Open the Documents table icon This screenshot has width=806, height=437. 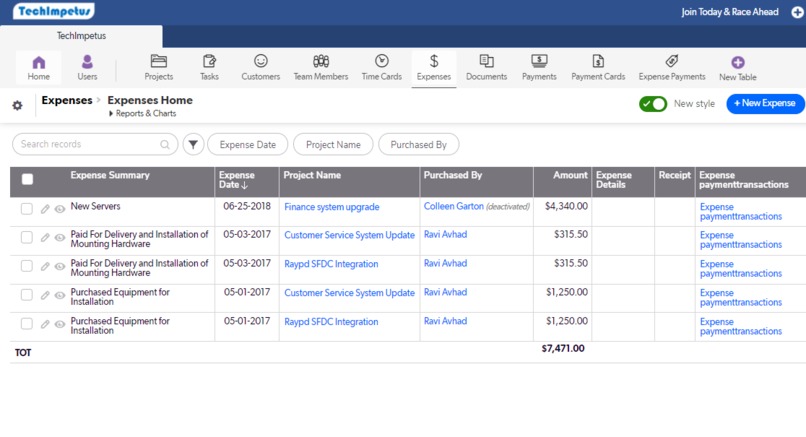pyautogui.click(x=486, y=61)
